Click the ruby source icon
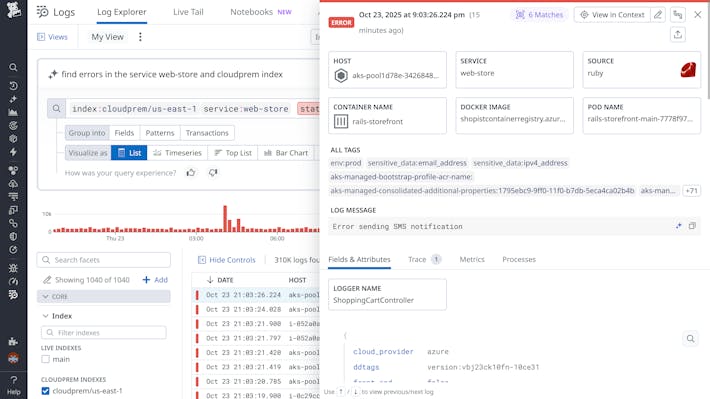The width and height of the screenshot is (710, 399). click(x=688, y=70)
